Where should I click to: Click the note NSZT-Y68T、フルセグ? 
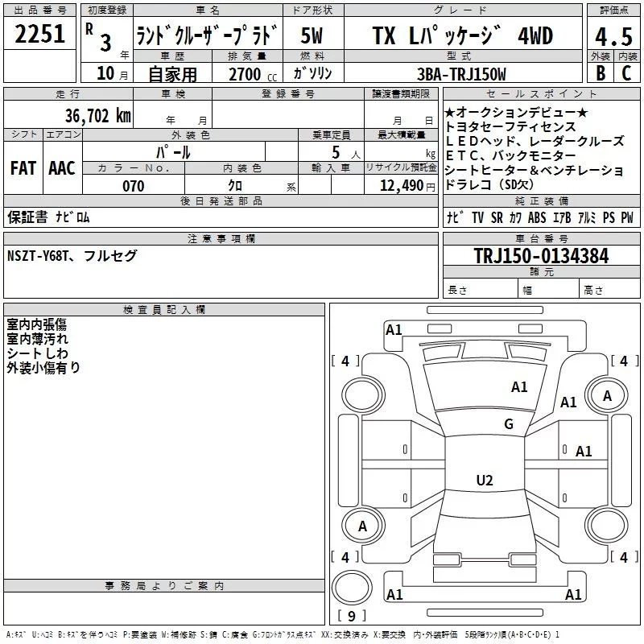[72, 255]
